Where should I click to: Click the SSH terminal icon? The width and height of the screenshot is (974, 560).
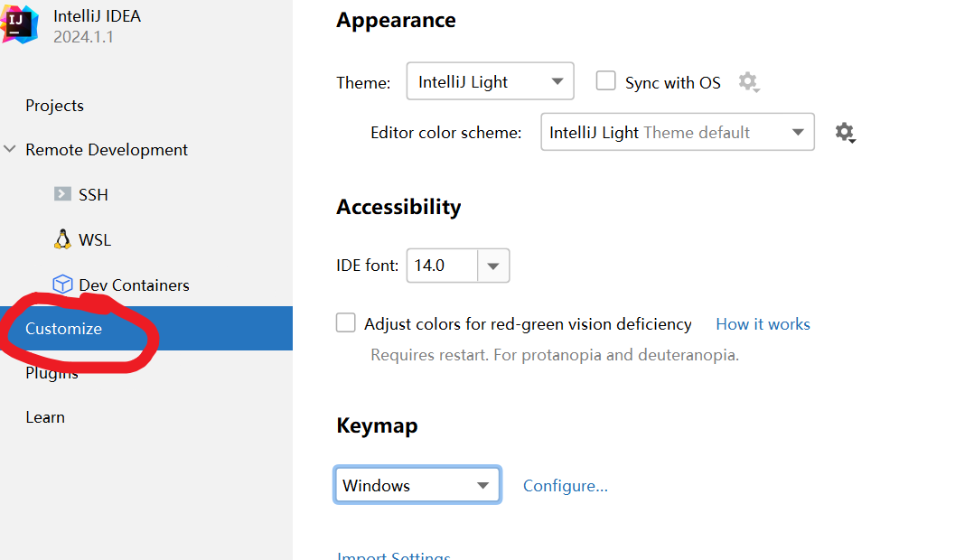(62, 194)
